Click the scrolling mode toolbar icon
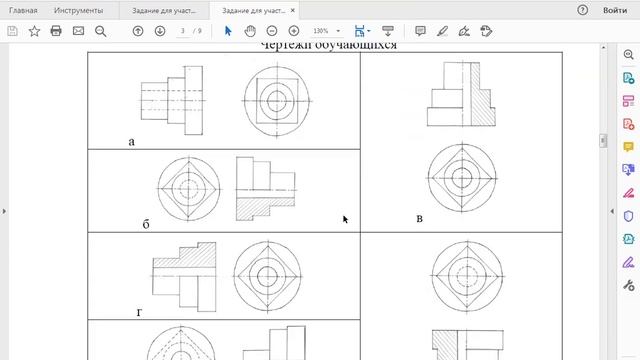 point(388,31)
